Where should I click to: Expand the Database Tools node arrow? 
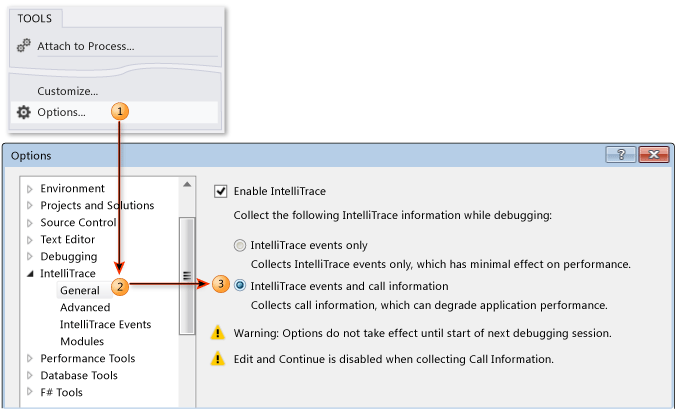pyautogui.click(x=30, y=375)
